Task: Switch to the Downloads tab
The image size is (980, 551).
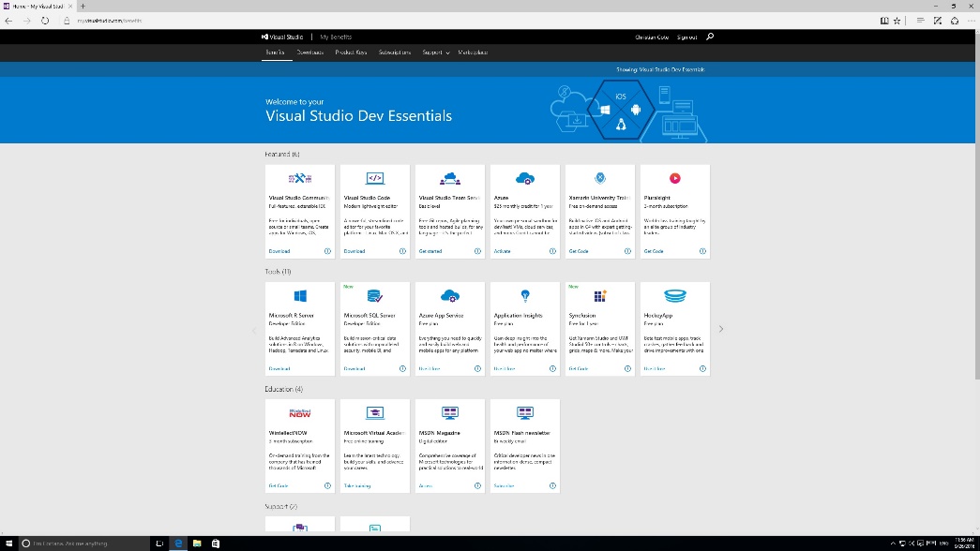Action: pos(310,52)
